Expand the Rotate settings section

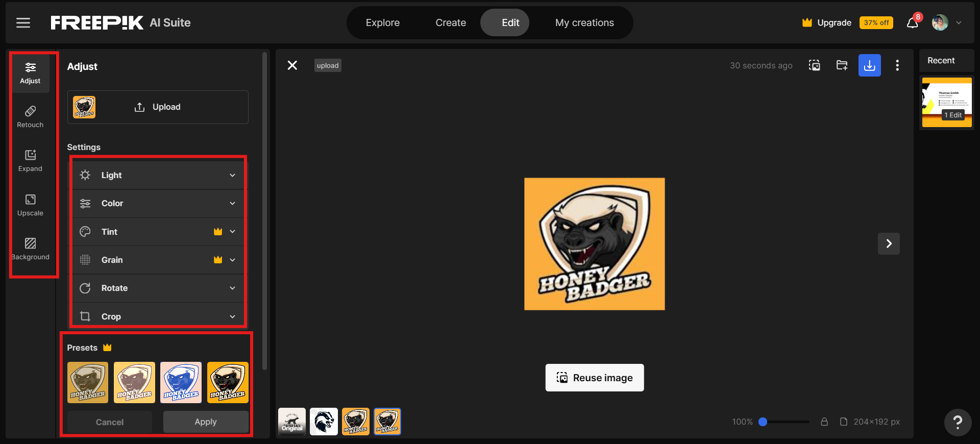click(158, 288)
